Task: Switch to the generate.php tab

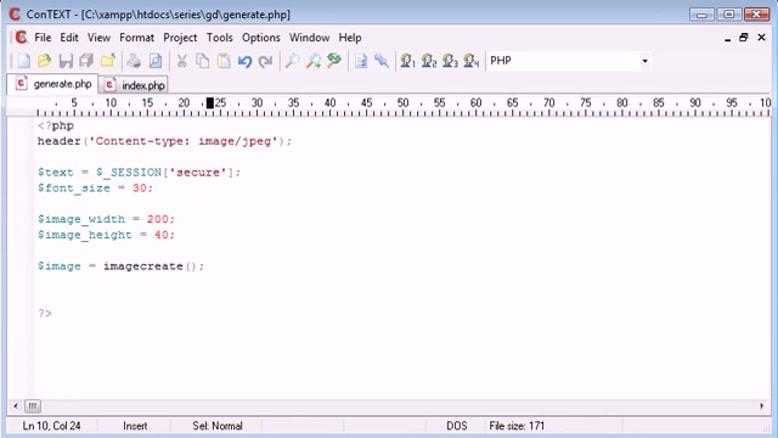Action: (54, 84)
